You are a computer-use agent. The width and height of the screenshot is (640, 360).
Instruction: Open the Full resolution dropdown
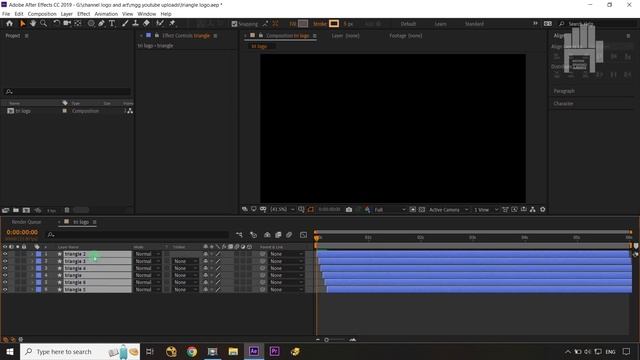[390, 209]
